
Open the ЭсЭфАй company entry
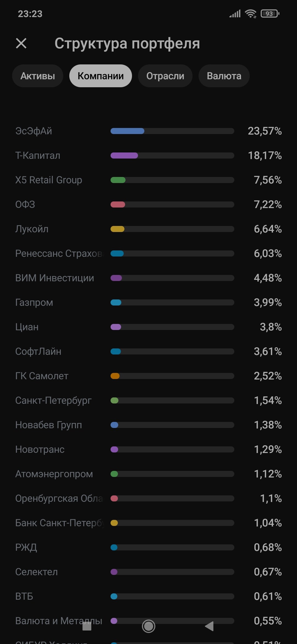[34, 131]
